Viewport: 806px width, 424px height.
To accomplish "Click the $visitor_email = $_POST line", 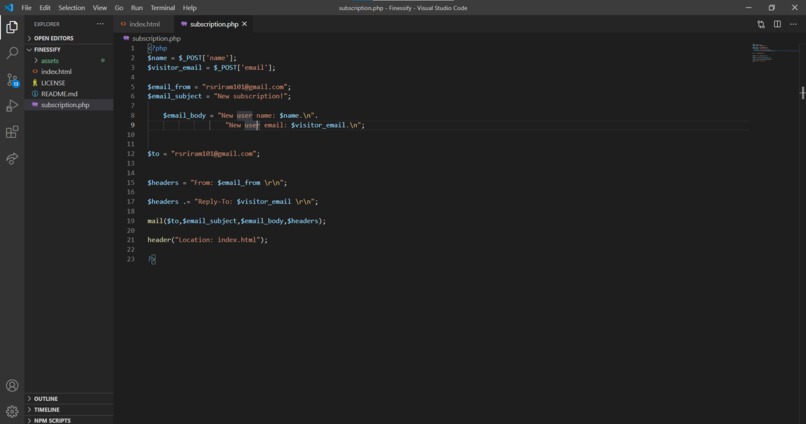I will tap(211, 67).
